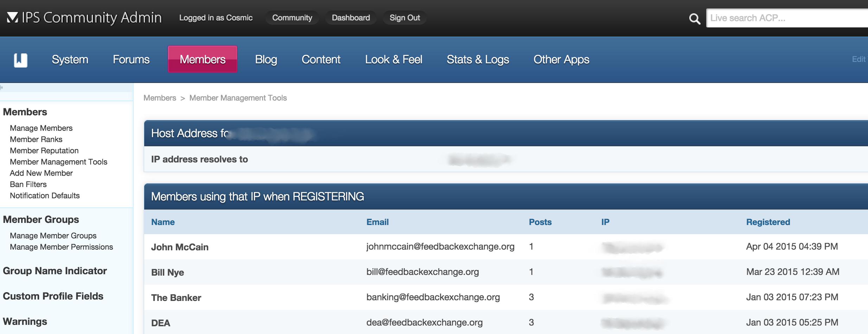868x334 pixels.
Task: Open the Community button
Action: [x=292, y=18]
